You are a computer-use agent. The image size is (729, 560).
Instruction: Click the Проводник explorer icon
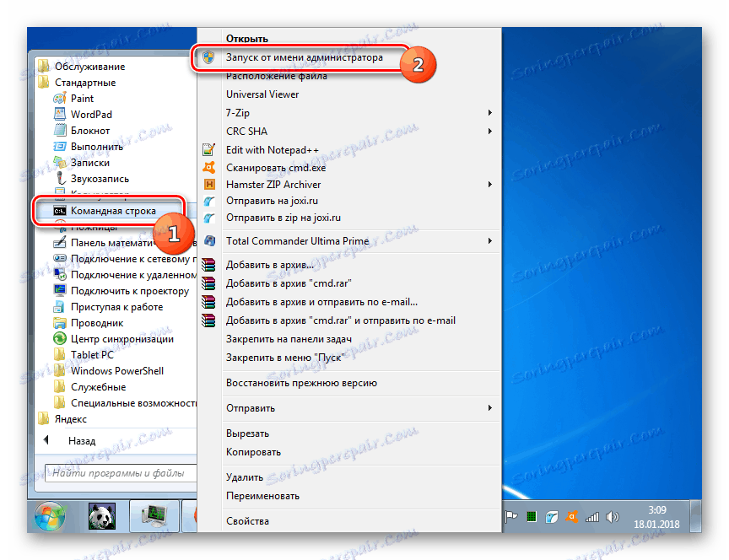tap(60, 323)
